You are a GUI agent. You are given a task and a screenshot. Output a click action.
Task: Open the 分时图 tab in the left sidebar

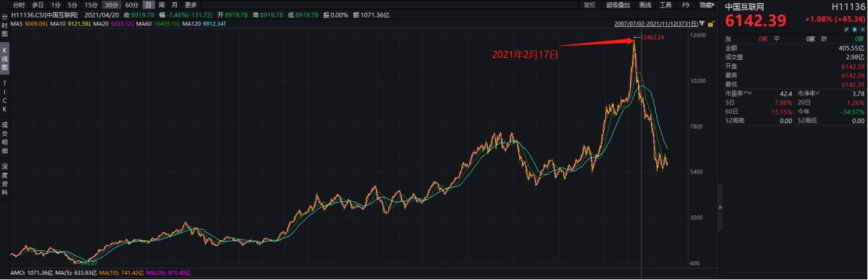pos(4,26)
